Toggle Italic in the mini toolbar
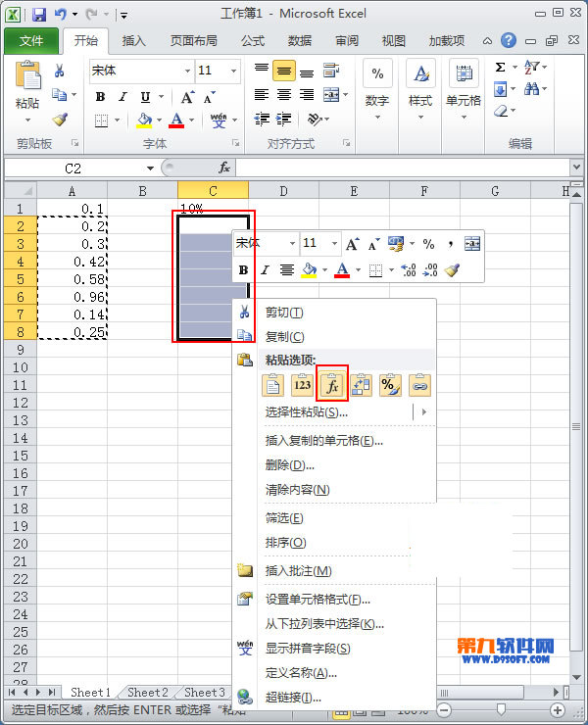 point(265,269)
